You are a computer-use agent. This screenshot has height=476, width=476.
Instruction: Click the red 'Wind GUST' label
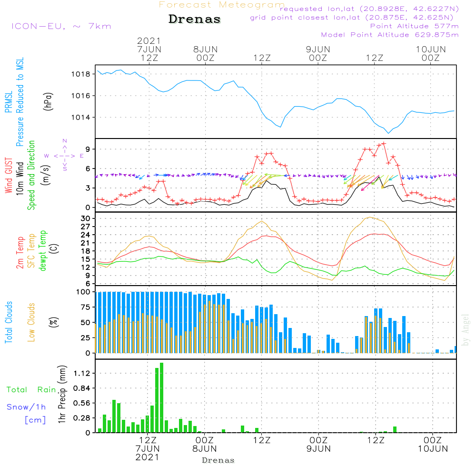(9, 175)
